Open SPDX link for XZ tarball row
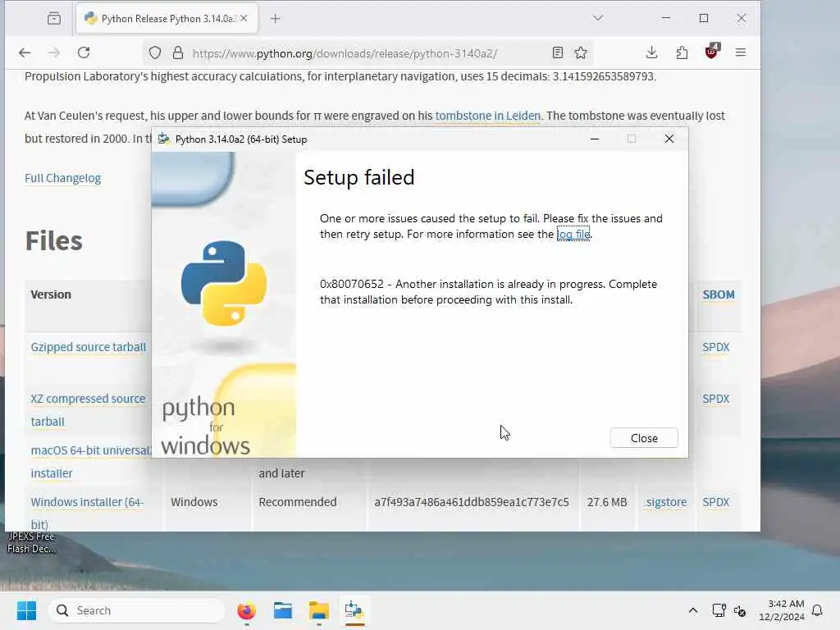This screenshot has width=840, height=630. (715, 399)
